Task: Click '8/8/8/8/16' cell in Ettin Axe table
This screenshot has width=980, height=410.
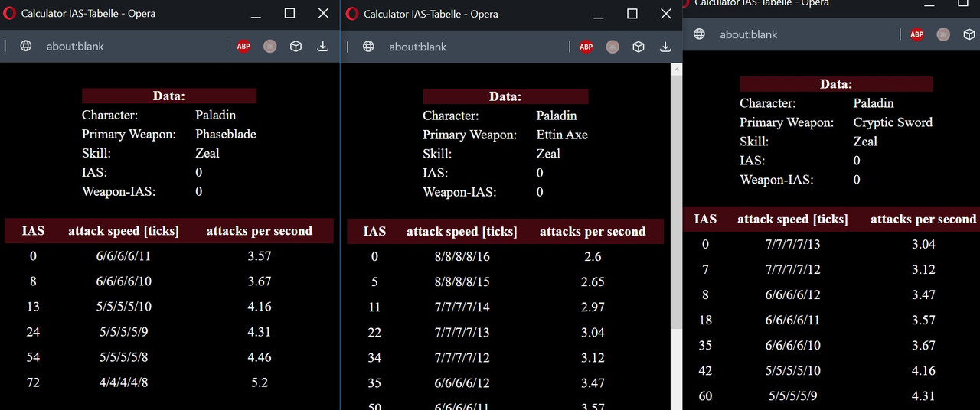Action: 462,257
